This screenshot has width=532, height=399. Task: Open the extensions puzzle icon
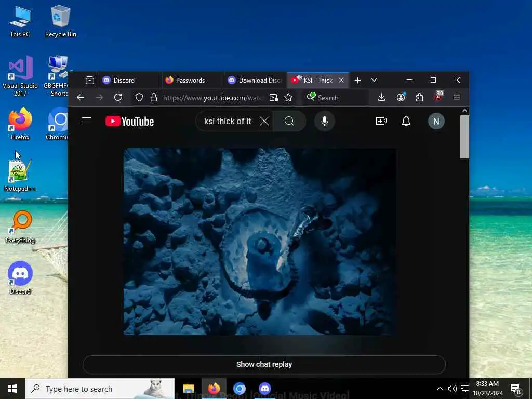[x=419, y=98]
